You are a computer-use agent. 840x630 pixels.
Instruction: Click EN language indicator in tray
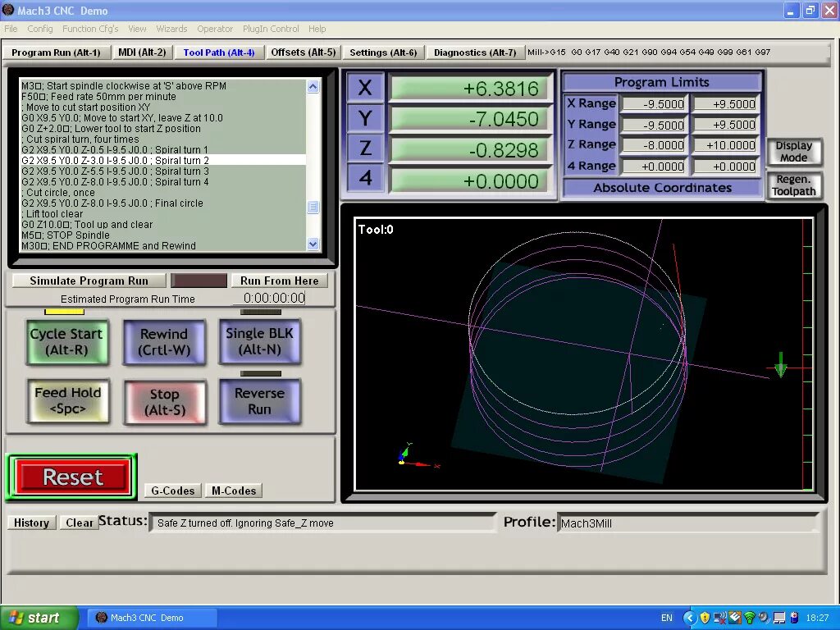click(666, 618)
